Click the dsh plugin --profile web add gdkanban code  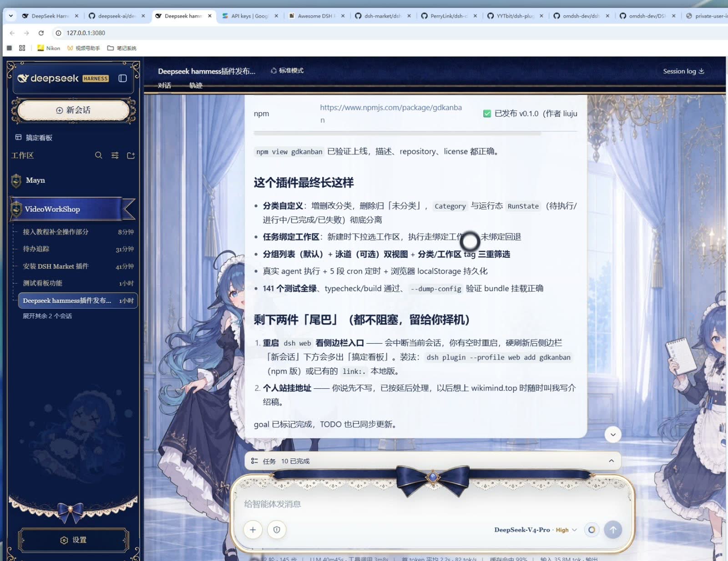(x=498, y=357)
